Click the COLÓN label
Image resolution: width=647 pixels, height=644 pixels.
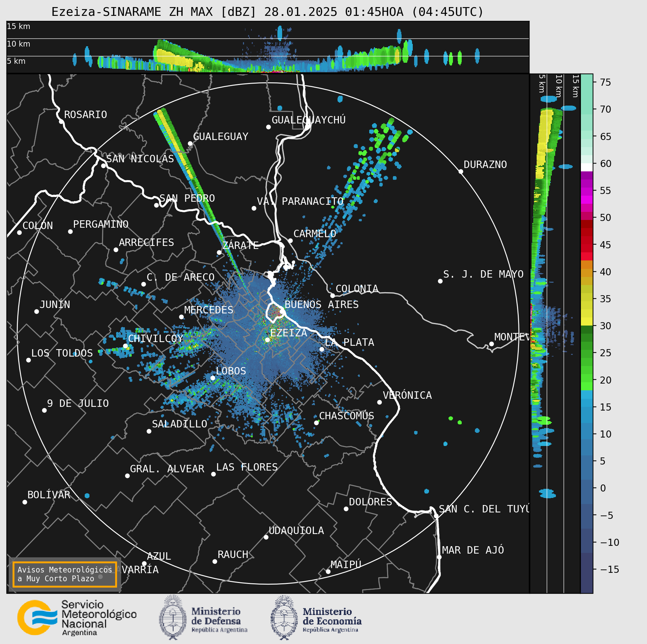point(37,225)
